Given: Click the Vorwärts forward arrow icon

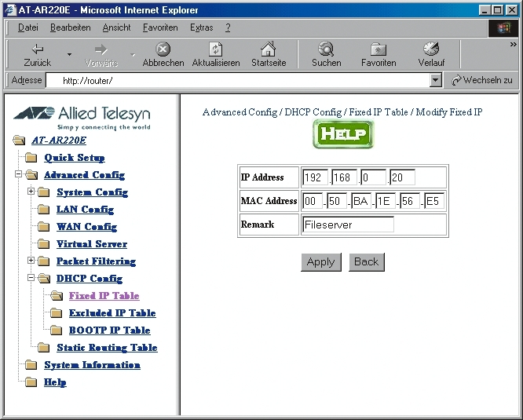Looking at the screenshot, I should pos(101,49).
